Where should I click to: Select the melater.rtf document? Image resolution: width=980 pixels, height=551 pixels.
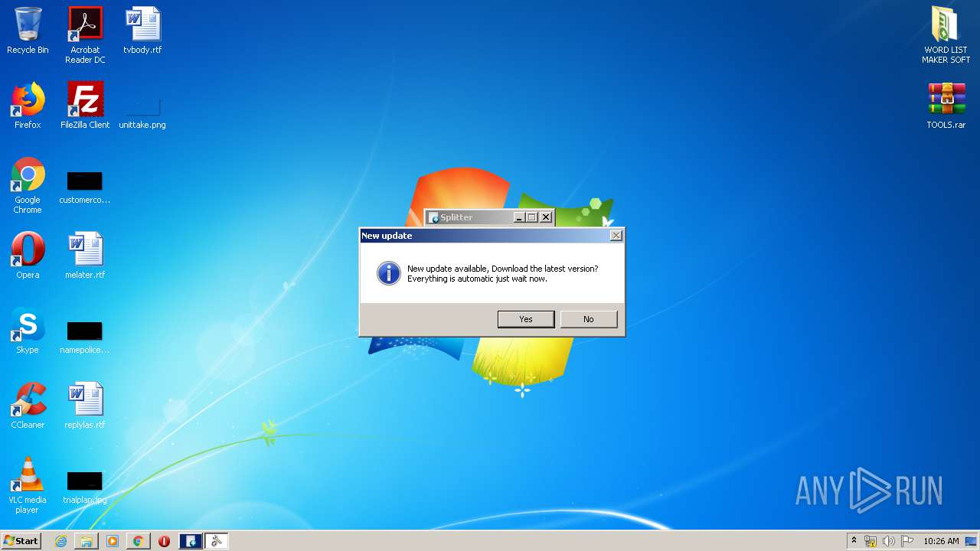[85, 256]
